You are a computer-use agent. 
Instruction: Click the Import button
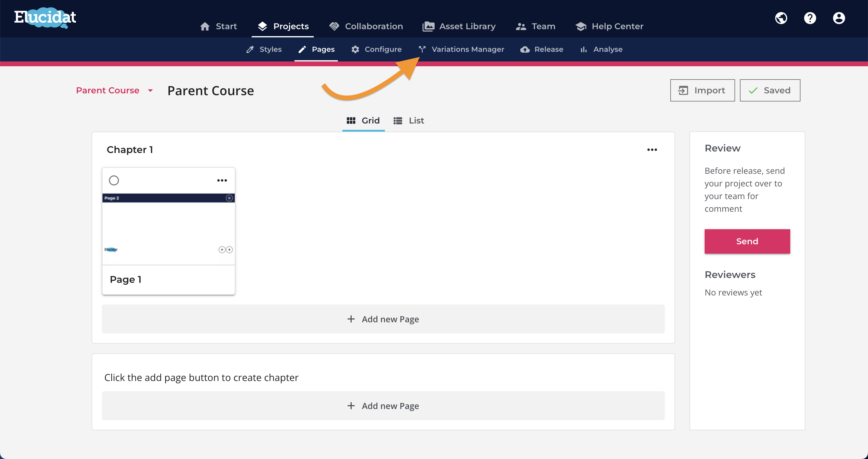tap(702, 90)
